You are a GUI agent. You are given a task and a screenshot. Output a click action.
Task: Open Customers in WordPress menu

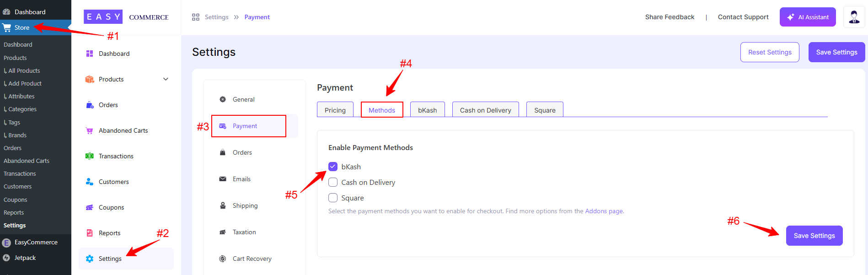pos(18,186)
